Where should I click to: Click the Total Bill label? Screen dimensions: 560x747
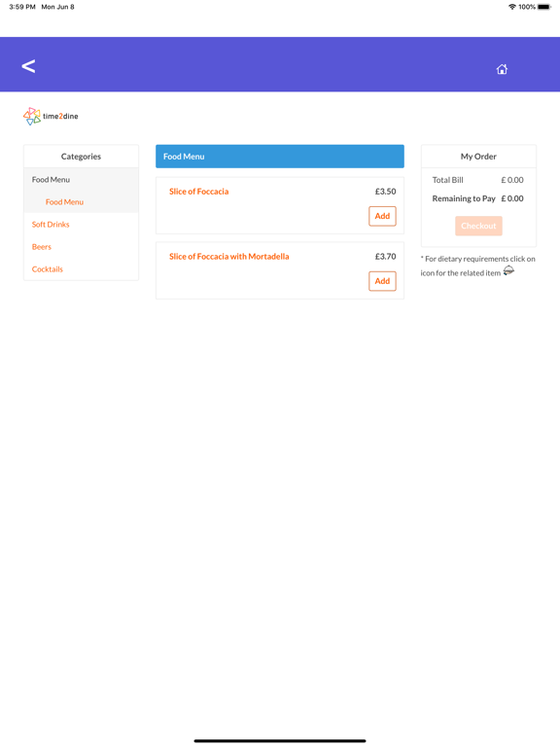(x=447, y=180)
